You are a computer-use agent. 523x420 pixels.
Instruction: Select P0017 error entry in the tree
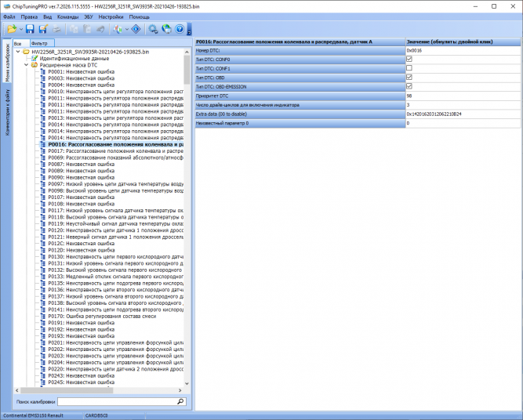pyautogui.click(x=115, y=151)
